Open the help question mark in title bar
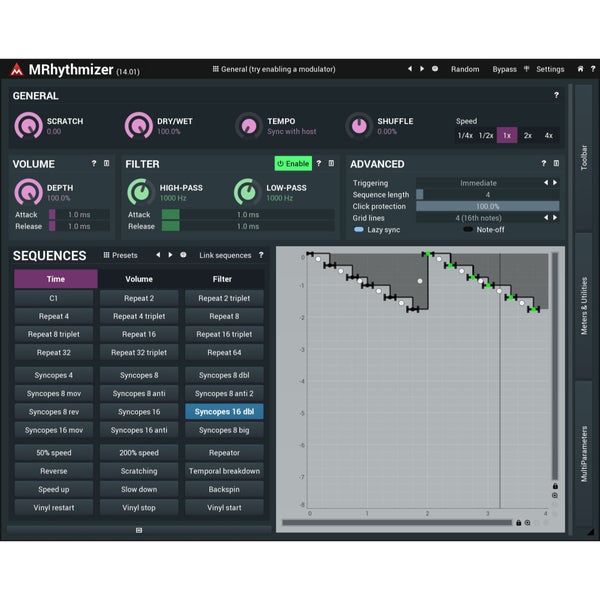 pos(593,69)
